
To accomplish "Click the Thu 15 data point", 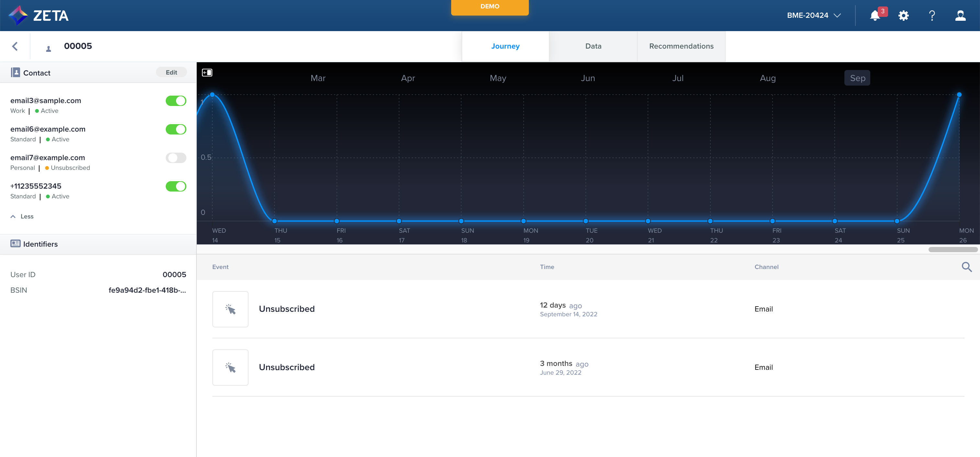I will pos(274,221).
